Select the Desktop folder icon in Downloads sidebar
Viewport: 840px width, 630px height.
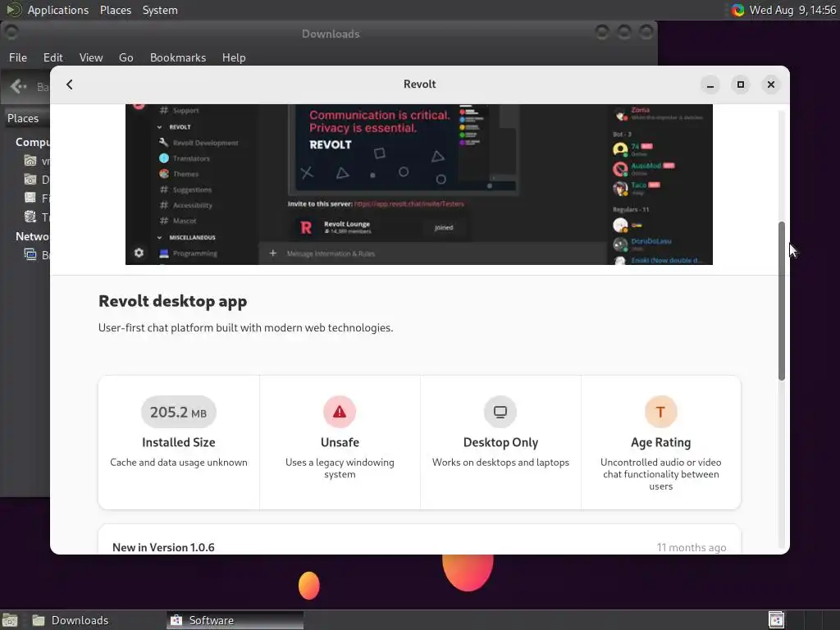point(30,180)
